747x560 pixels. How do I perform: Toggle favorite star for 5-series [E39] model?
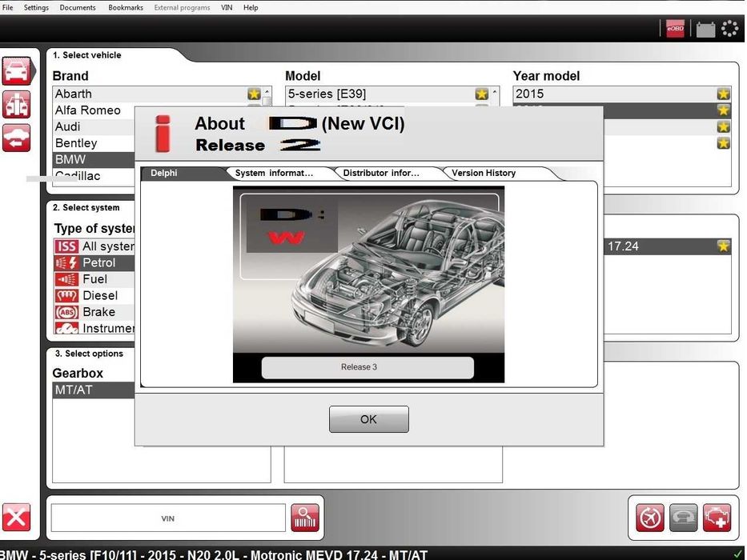[482, 94]
